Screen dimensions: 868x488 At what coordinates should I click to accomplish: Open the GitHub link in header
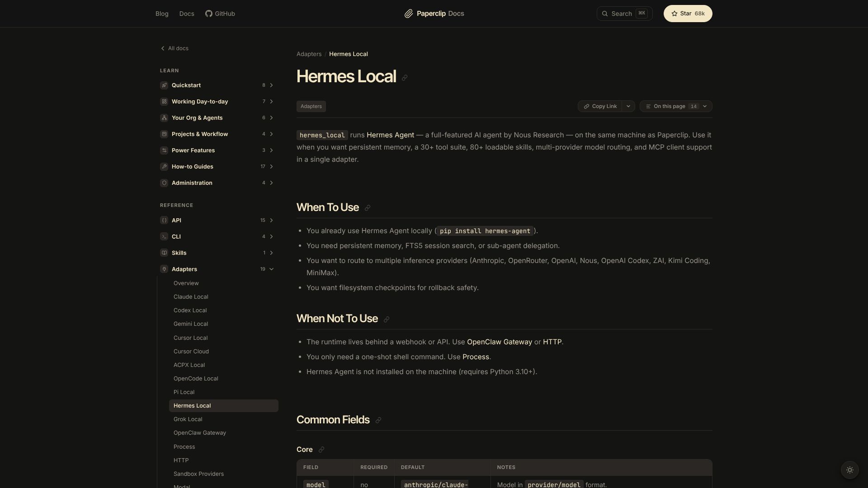(x=220, y=14)
